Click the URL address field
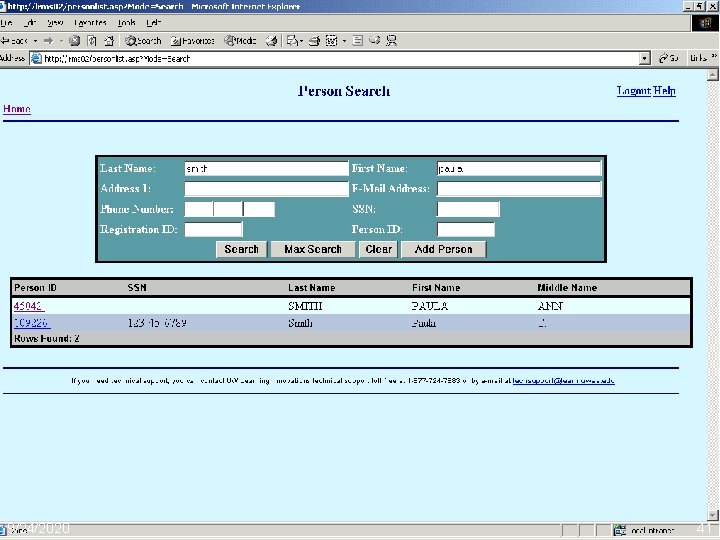 [x=340, y=58]
